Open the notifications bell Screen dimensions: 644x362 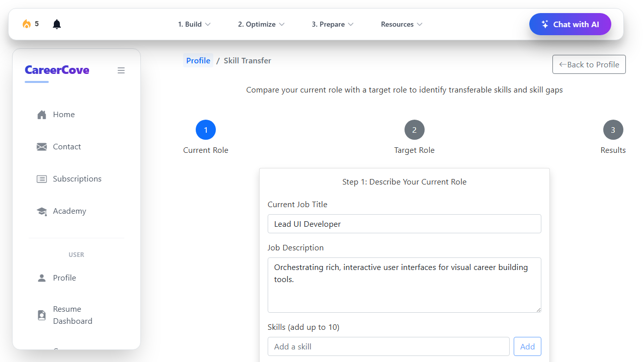coord(57,24)
